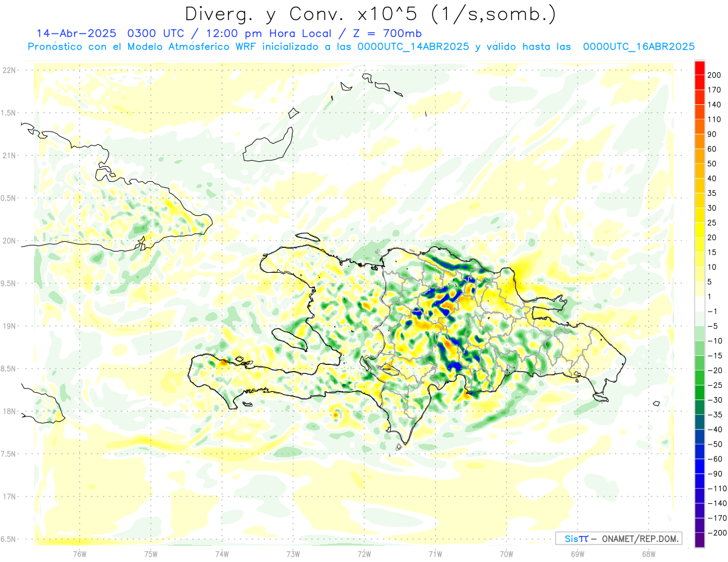Click 'Pronóstico con el Modelo Atmosférico WRF' text

pyautogui.click(x=142, y=47)
